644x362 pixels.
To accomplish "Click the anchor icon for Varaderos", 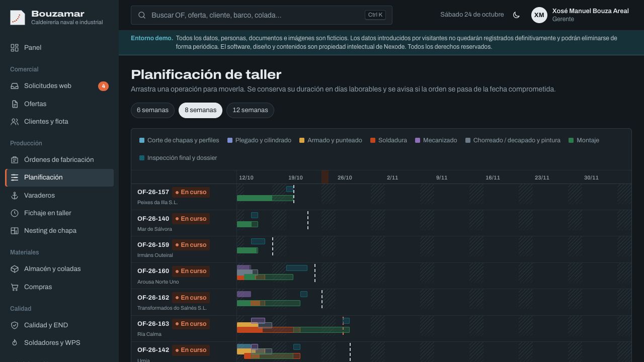I will tap(15, 196).
